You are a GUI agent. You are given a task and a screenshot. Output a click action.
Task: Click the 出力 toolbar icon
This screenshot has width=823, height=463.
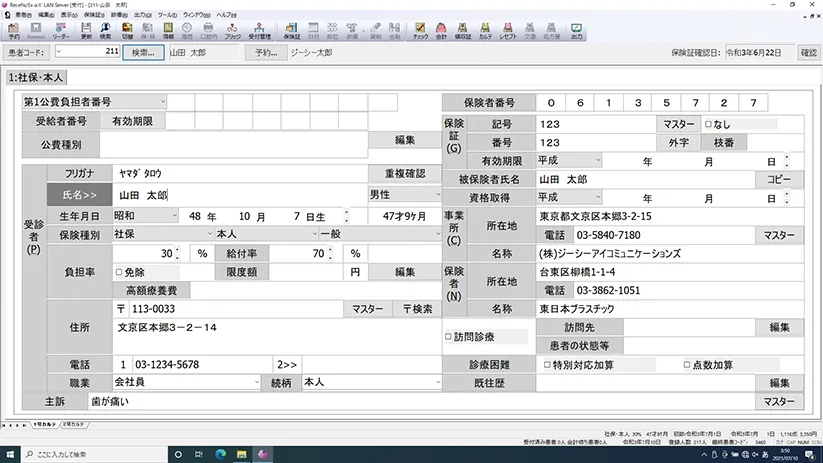(x=576, y=30)
